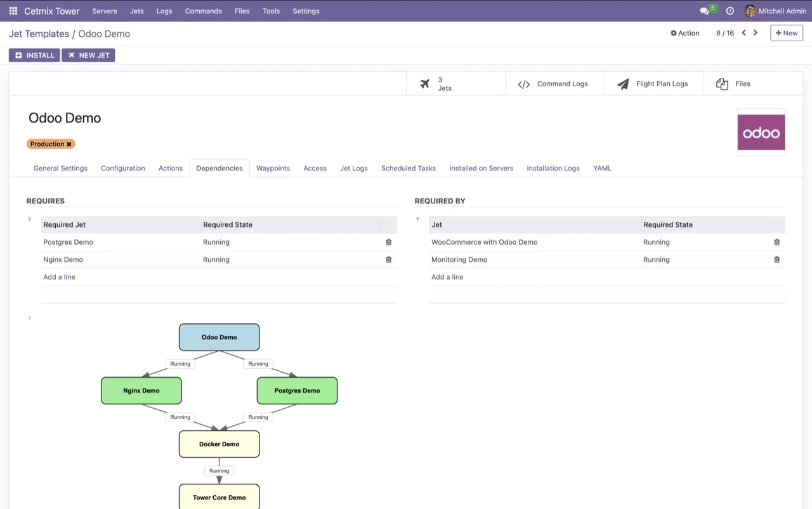Click the INSTALL button
The height and width of the screenshot is (509, 812).
[x=34, y=55]
